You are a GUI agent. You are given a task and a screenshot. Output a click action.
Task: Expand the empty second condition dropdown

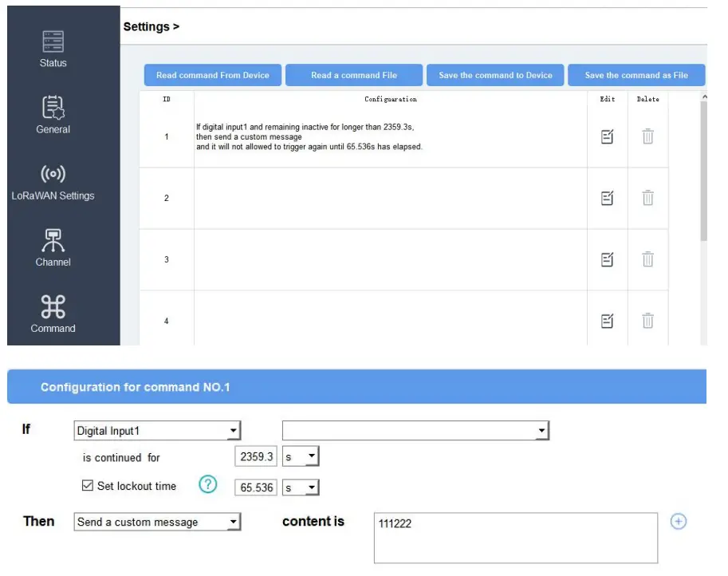click(415, 430)
